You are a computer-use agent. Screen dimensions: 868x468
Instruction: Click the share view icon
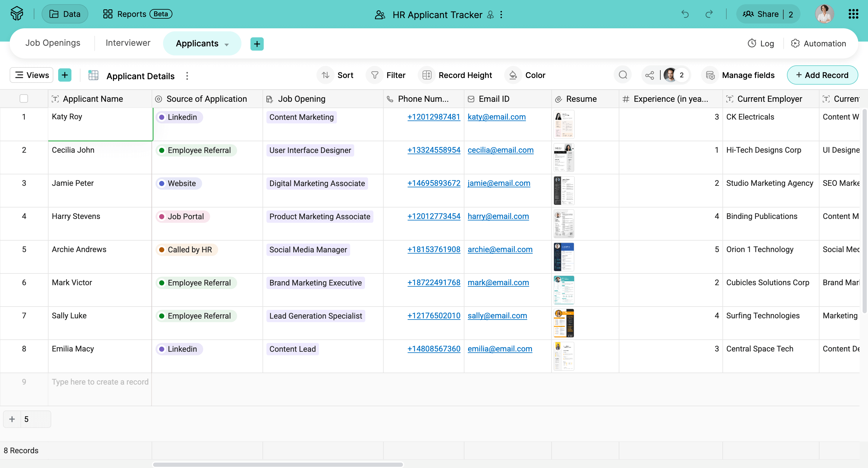[x=649, y=75]
